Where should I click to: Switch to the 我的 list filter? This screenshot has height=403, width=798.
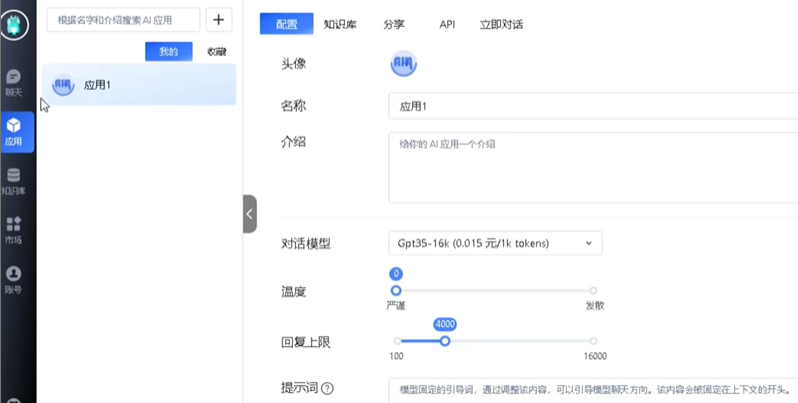pos(168,51)
